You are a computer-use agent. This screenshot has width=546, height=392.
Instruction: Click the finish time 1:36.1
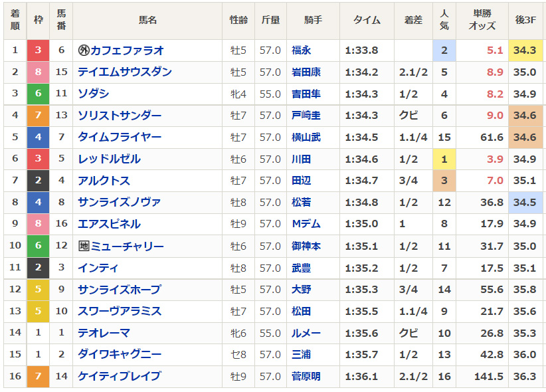click(x=361, y=376)
